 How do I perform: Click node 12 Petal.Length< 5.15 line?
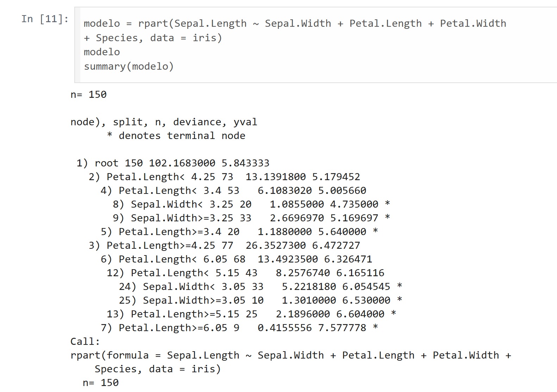pos(245,273)
